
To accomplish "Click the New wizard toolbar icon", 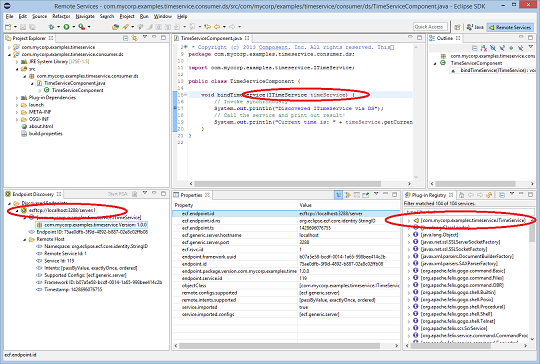I will (x=8, y=27).
